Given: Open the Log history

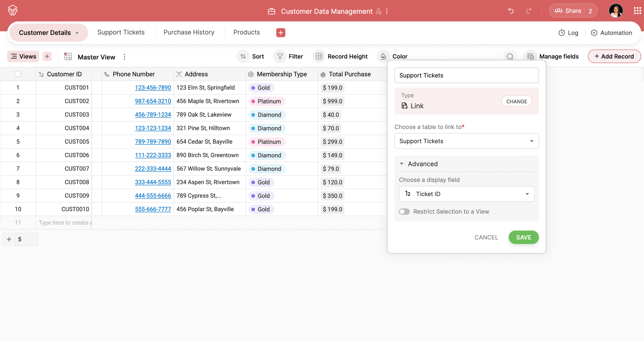Looking at the screenshot, I should pyautogui.click(x=568, y=33).
